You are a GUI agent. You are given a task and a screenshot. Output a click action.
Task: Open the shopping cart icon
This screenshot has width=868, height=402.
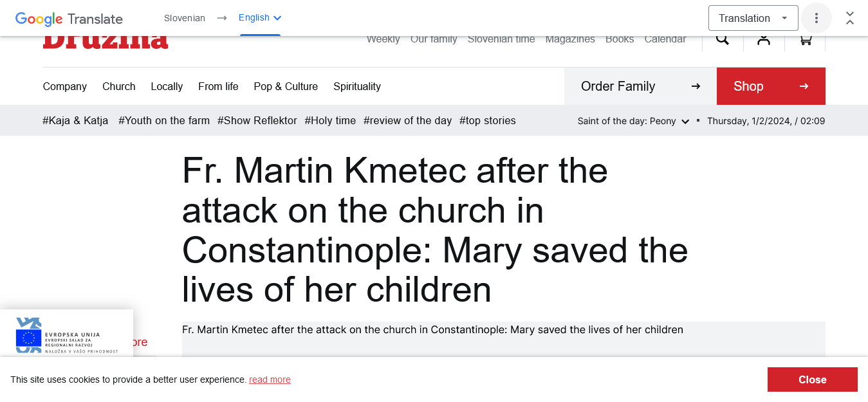(805, 40)
